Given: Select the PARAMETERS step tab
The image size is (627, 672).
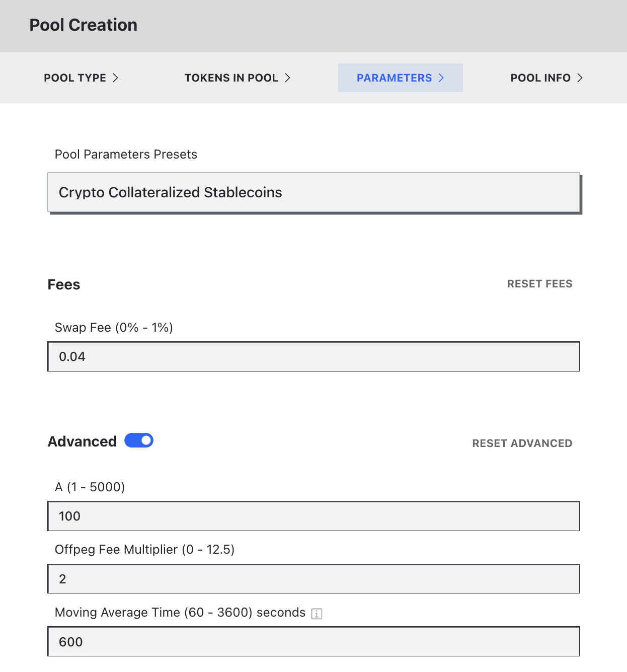Looking at the screenshot, I should [x=394, y=78].
